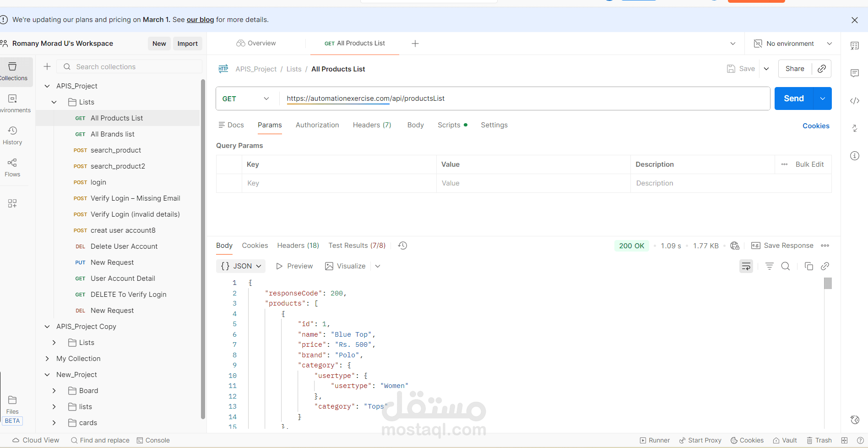Open the GET method dropdown
This screenshot has width=868, height=448.
click(x=246, y=98)
